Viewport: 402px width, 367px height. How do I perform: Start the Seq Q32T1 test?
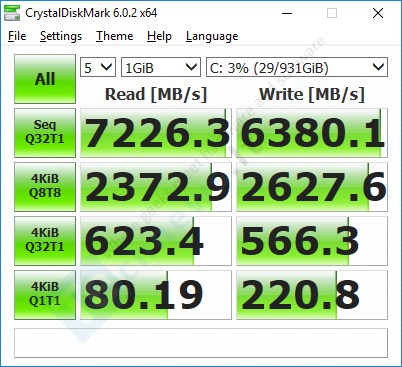(45, 133)
